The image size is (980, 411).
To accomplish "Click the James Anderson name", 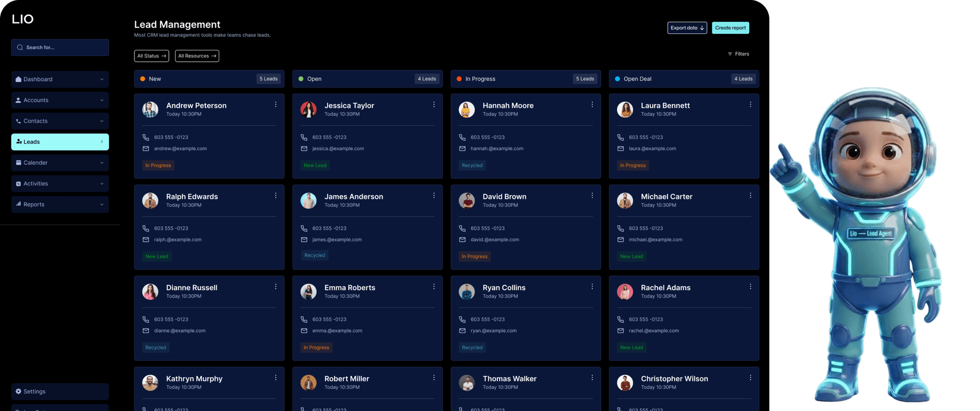I will [x=354, y=196].
